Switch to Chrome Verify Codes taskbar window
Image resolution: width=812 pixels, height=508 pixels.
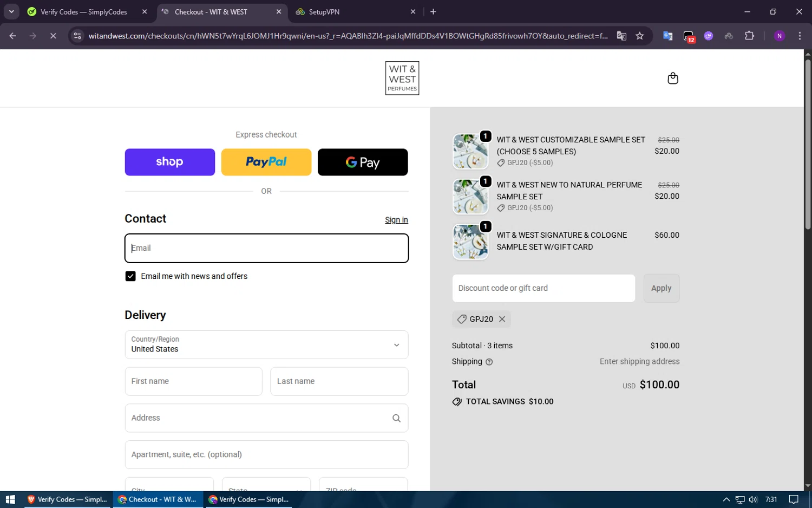tap(248, 499)
